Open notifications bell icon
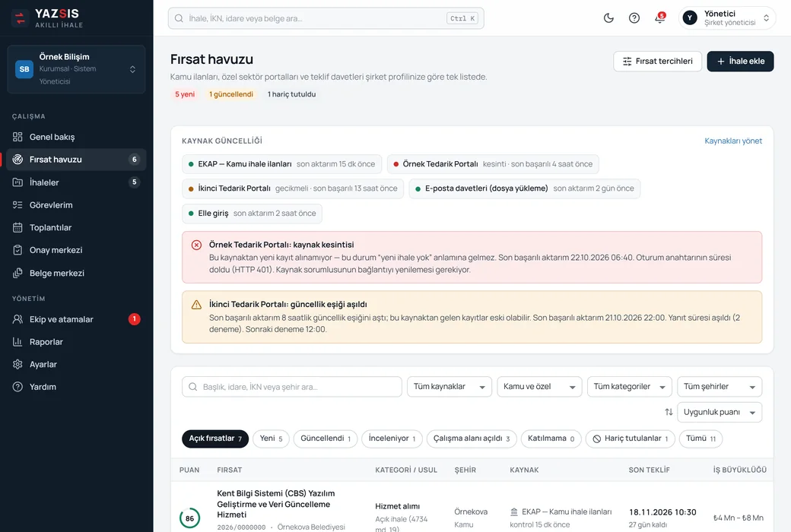791x532 pixels. tap(660, 18)
